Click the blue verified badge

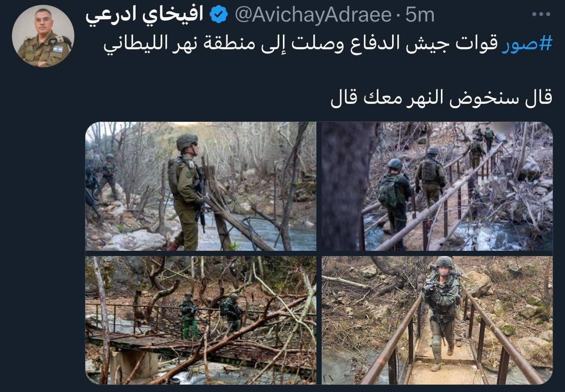click(x=218, y=15)
